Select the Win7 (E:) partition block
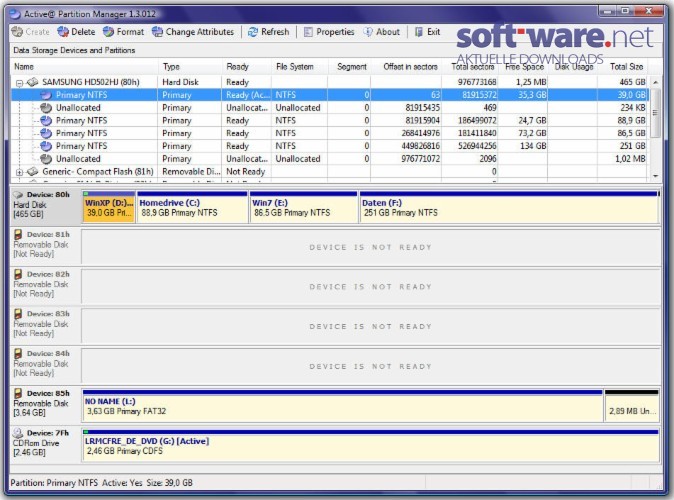 click(x=303, y=207)
